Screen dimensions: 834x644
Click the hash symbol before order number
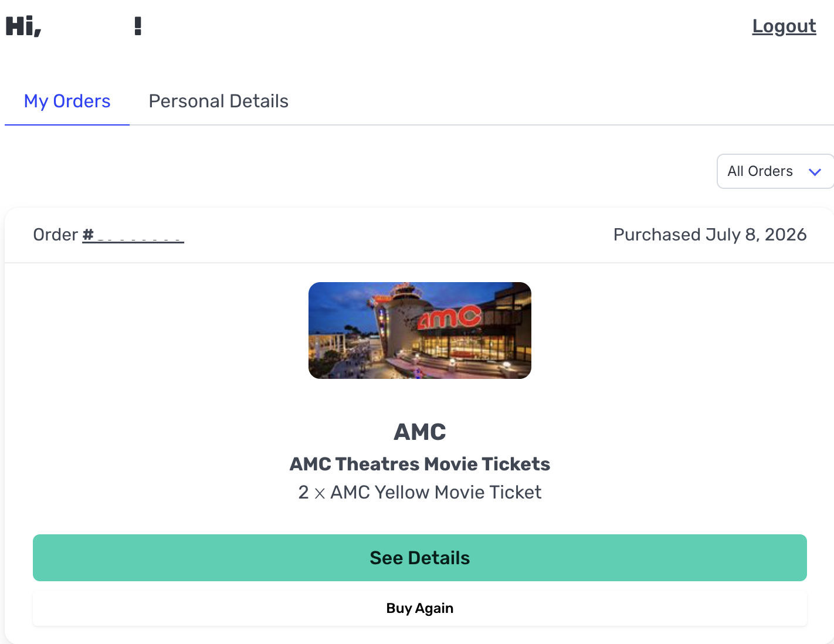88,235
